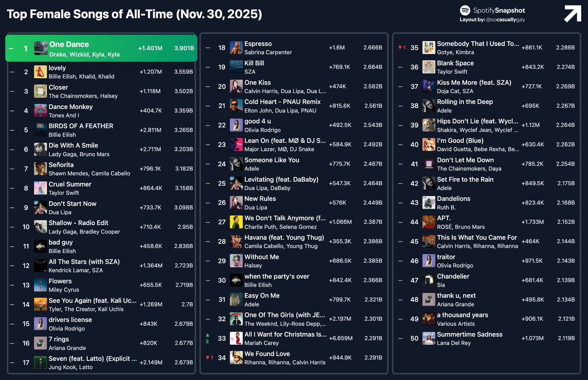Click artist line Gotye, Kimbra
The width and height of the screenshot is (588, 380).
[456, 52]
